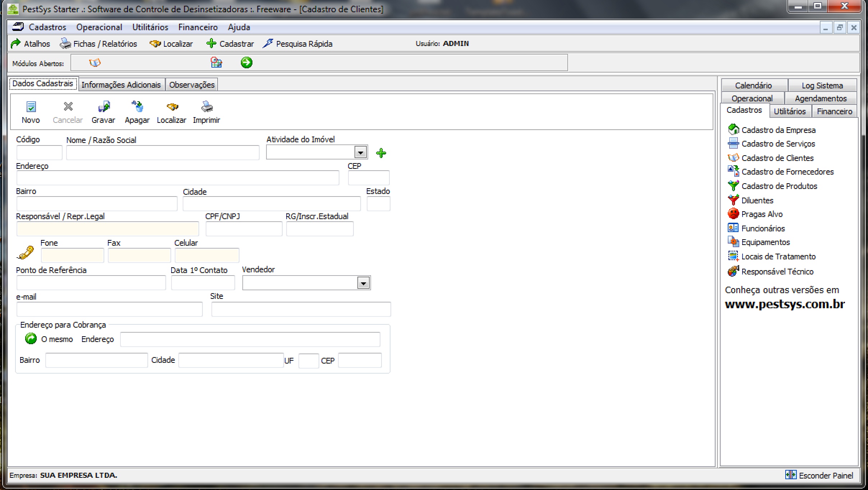The image size is (868, 490).
Task: Click the Esconder Painel button
Action: 819,475
